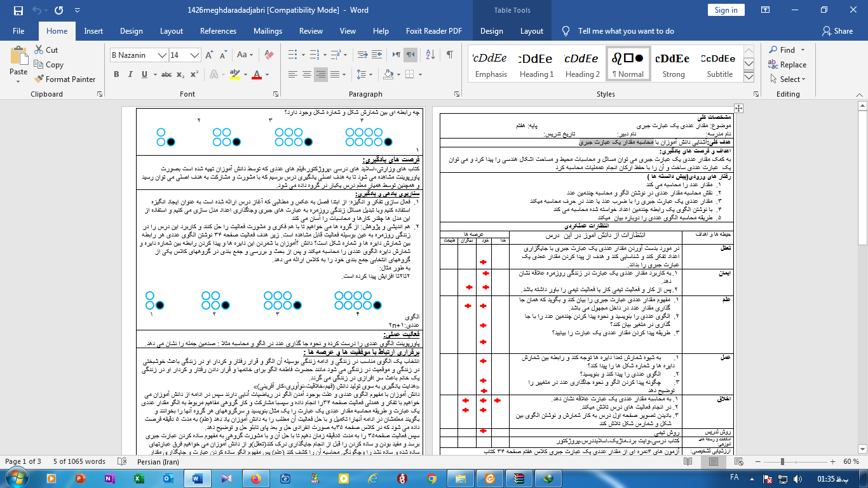Click the Undo arrow icon
Image resolution: width=868 pixels, height=488 pixels.
pyautogui.click(x=36, y=10)
